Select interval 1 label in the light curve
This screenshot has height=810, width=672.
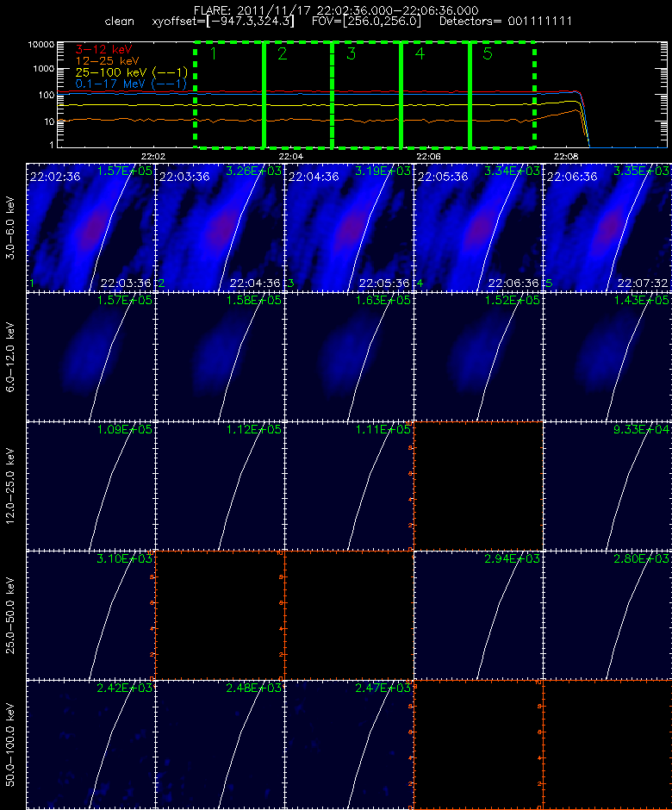pyautogui.click(x=214, y=53)
